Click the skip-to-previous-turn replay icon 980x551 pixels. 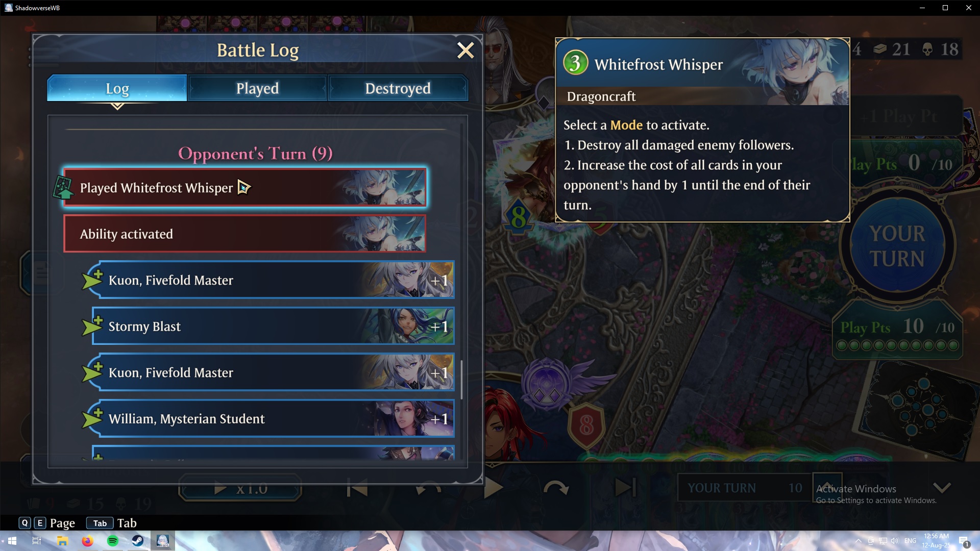click(x=357, y=488)
